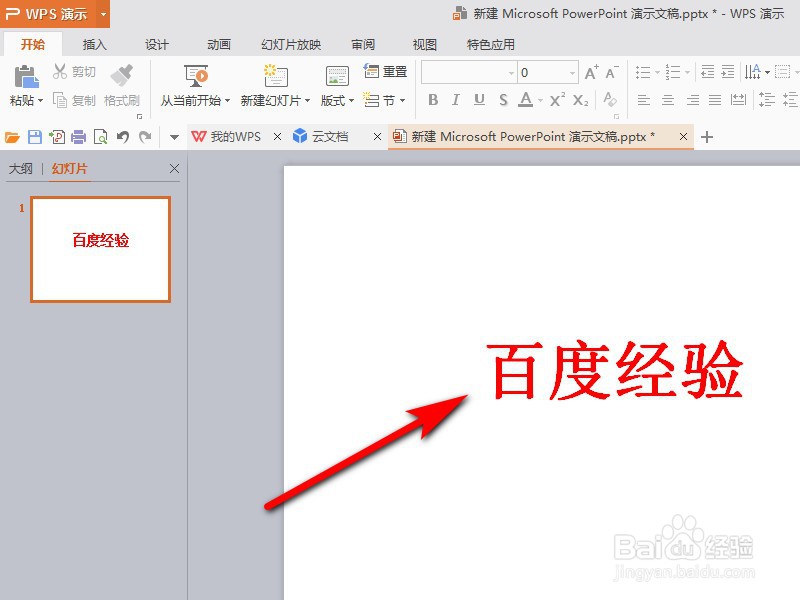Decrease font size with A- icon
This screenshot has height=600, width=800.
[x=612, y=72]
